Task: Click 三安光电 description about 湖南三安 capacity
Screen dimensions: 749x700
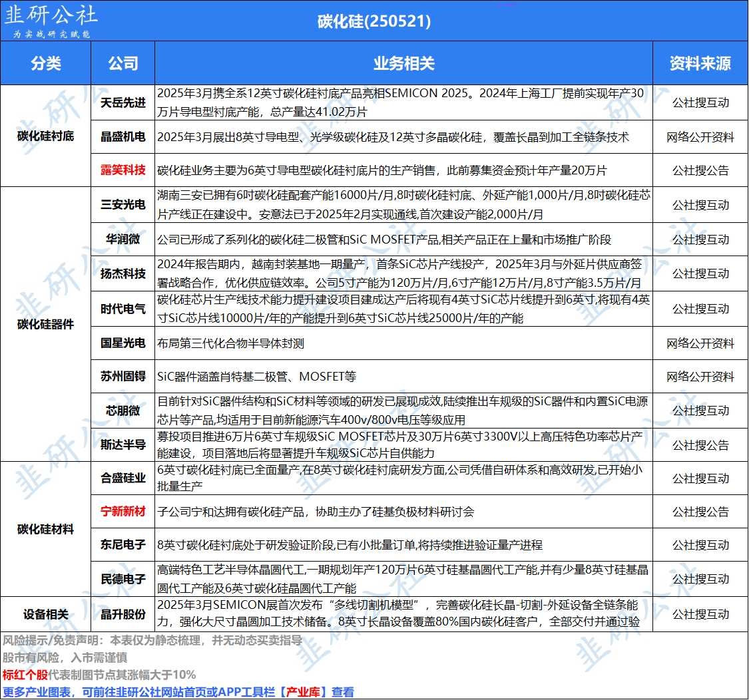Action: [403, 205]
